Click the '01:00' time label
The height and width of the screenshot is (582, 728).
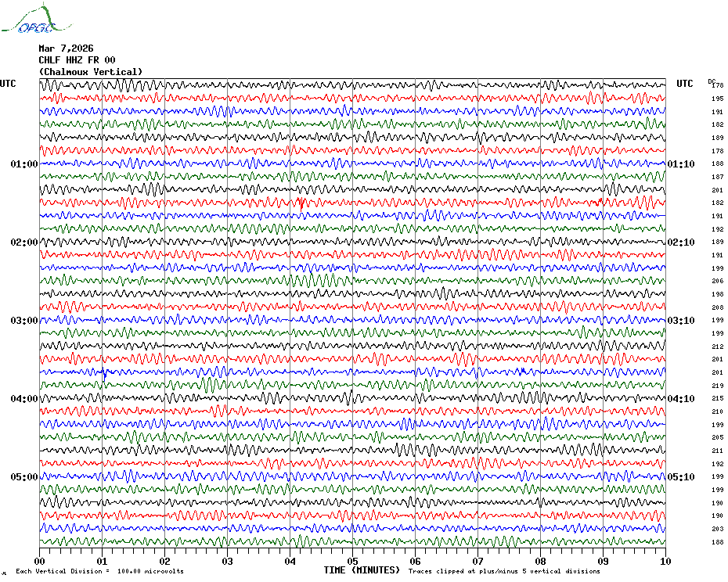tap(24, 164)
